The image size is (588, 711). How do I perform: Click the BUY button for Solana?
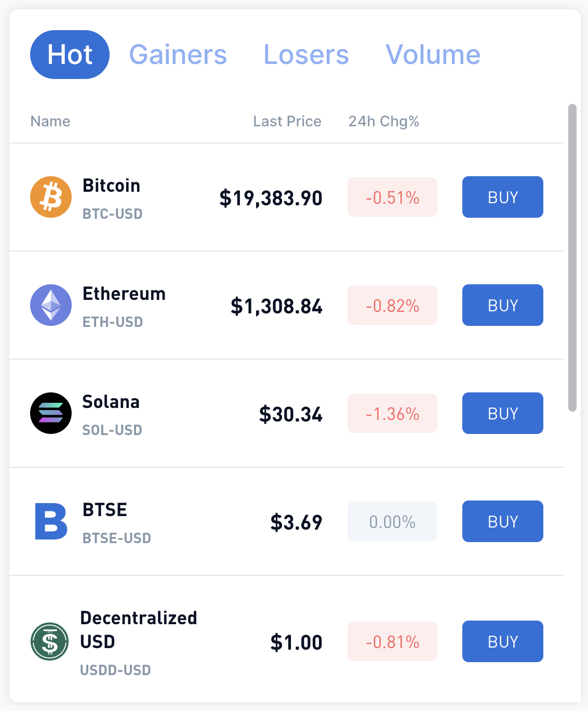point(503,413)
